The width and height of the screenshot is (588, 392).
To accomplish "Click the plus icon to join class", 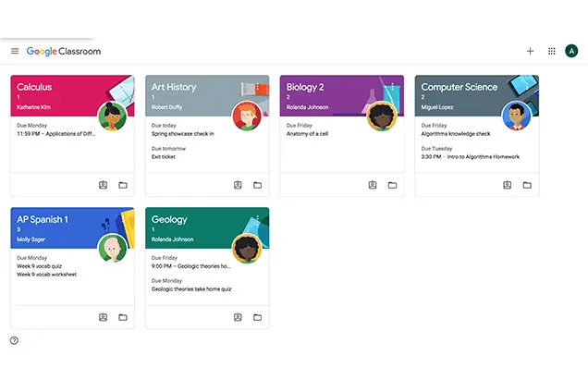I will click(x=530, y=52).
